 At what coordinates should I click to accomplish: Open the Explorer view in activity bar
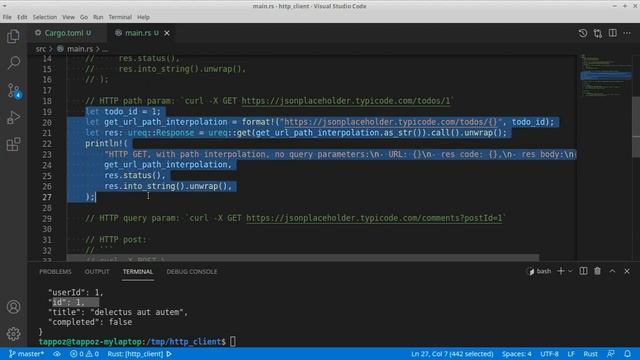[13, 36]
